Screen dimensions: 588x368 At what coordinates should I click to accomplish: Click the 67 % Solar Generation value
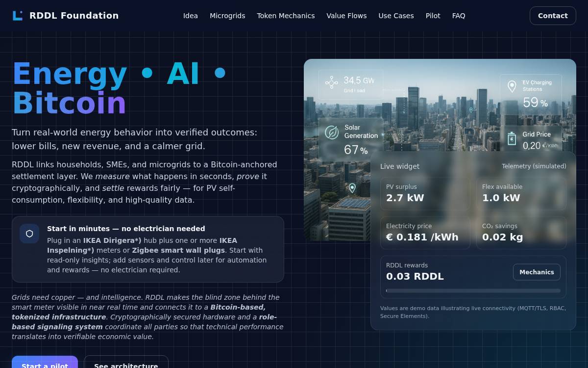356,150
